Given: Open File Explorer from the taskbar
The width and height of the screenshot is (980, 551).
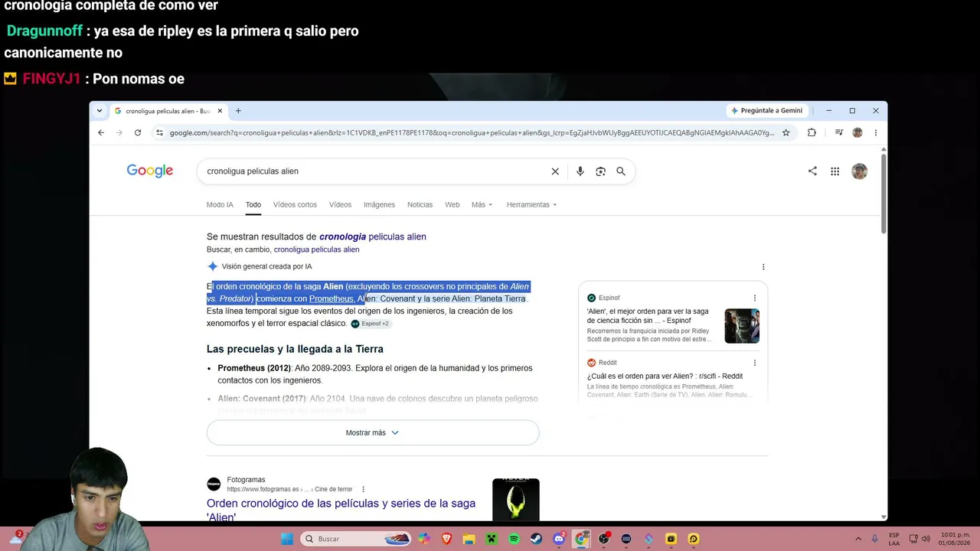Looking at the screenshot, I should pos(469,539).
